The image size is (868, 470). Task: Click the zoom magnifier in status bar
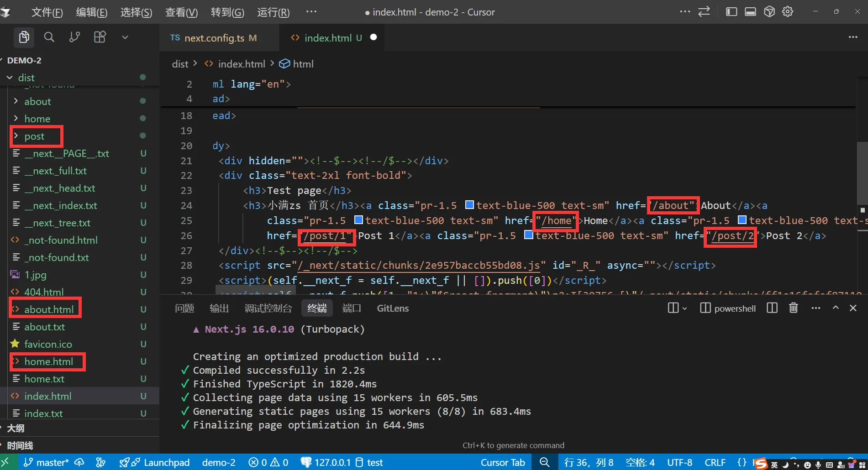544,462
